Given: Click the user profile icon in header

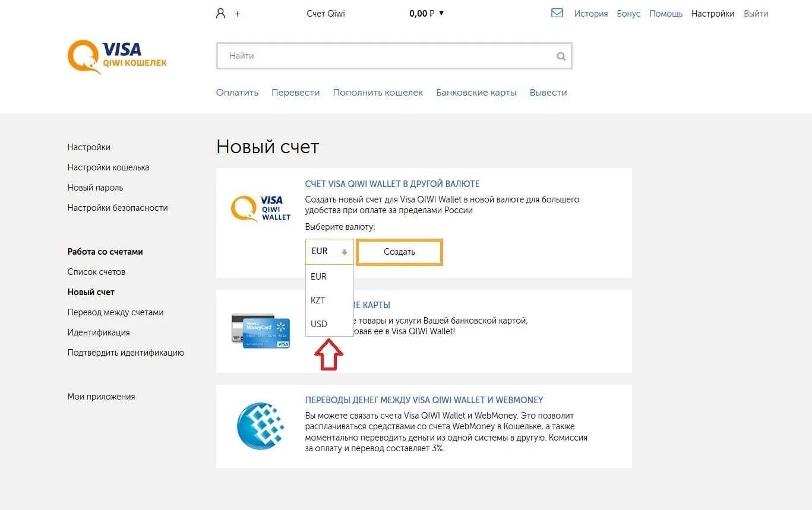Looking at the screenshot, I should click(220, 13).
